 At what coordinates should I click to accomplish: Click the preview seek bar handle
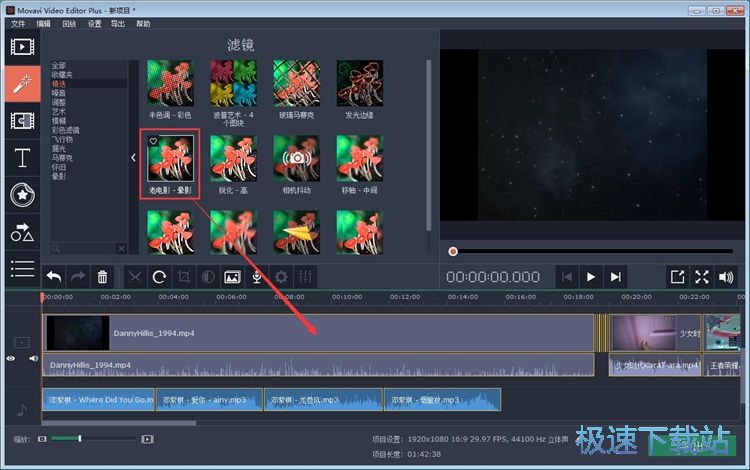[x=453, y=251]
